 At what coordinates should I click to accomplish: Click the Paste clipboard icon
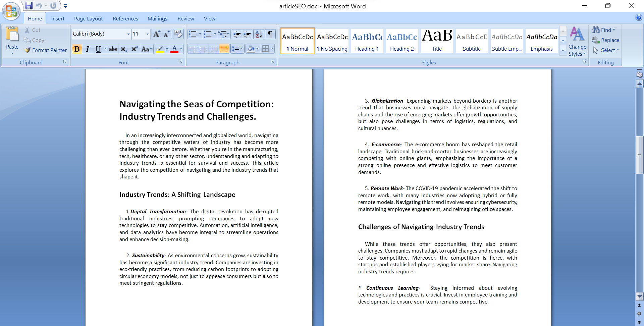12,35
